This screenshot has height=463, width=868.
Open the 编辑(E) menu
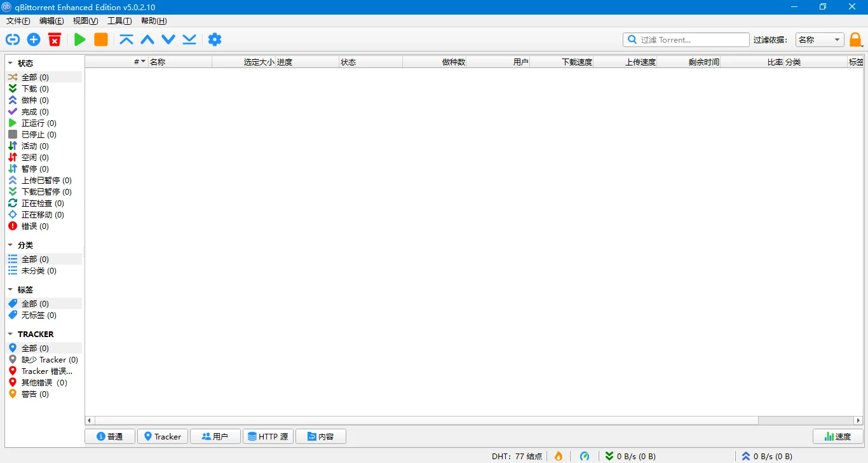tap(51, 21)
